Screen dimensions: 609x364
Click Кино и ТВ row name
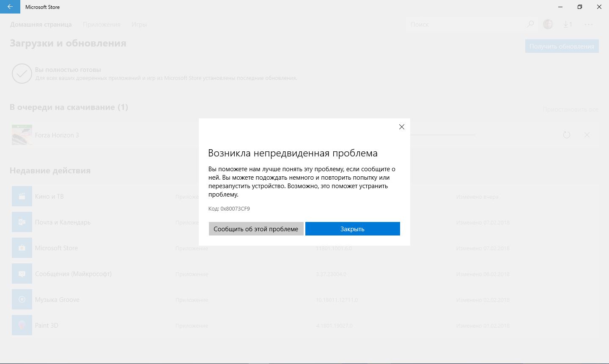49,197
